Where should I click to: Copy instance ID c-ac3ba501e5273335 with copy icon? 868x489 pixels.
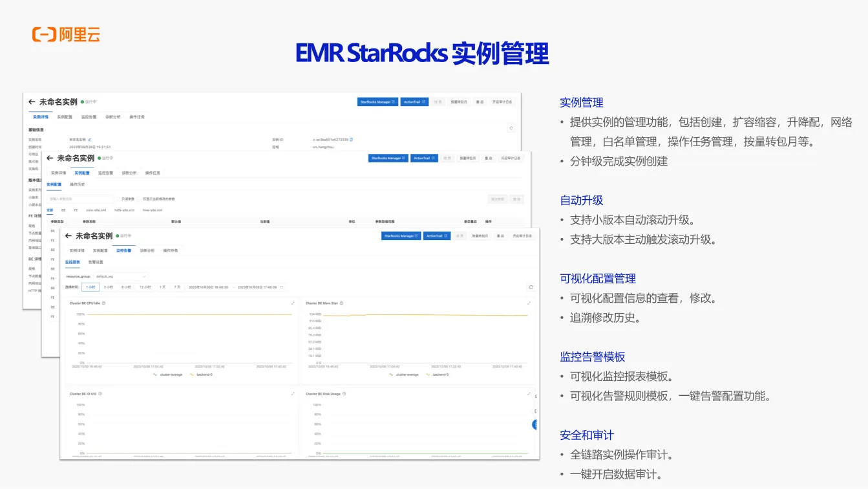click(x=351, y=140)
